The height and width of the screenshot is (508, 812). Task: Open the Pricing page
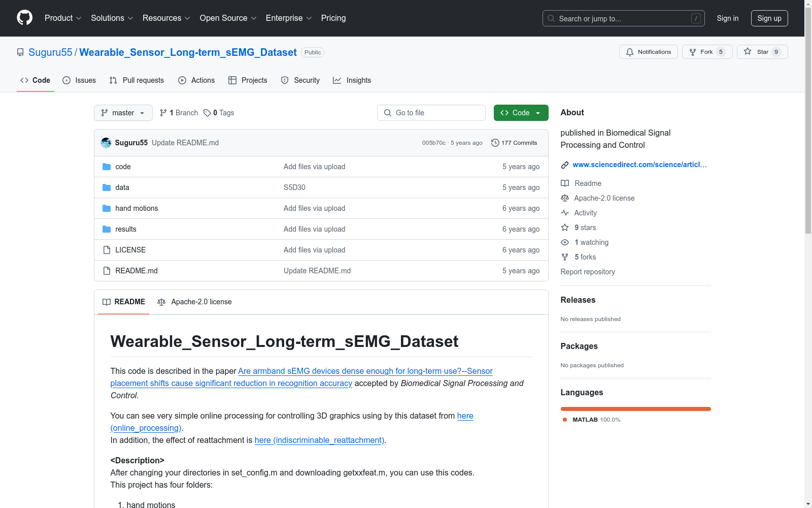[x=333, y=18]
